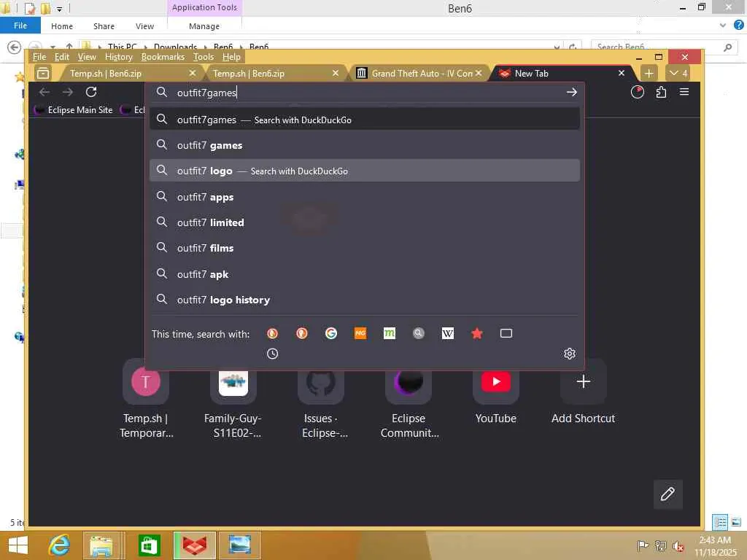Open the Explorer help question mark icon
The height and width of the screenshot is (560, 747).
pyautogui.click(x=738, y=26)
